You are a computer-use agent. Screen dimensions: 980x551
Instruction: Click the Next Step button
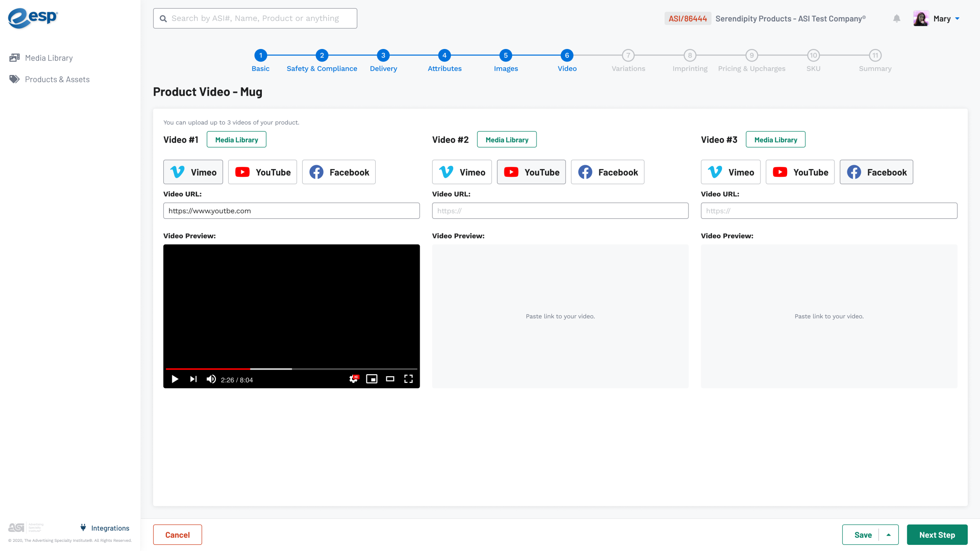point(937,535)
